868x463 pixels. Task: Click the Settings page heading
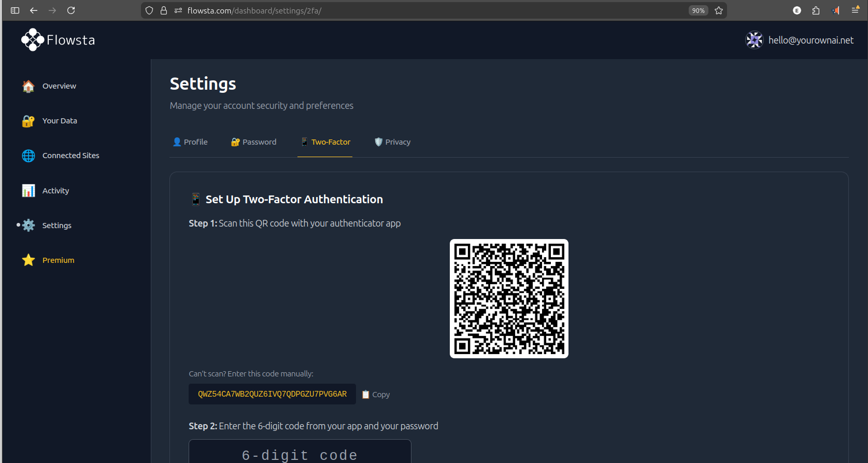pos(203,83)
